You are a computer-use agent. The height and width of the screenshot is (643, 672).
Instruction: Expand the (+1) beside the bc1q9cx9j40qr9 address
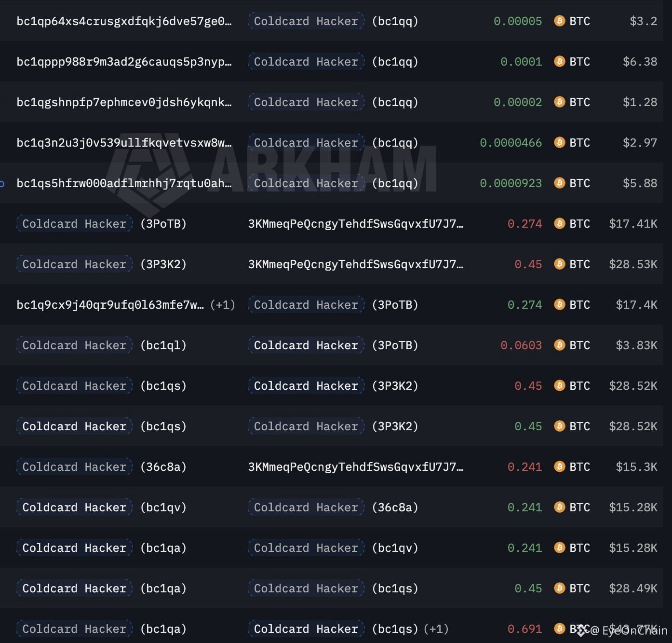(223, 305)
